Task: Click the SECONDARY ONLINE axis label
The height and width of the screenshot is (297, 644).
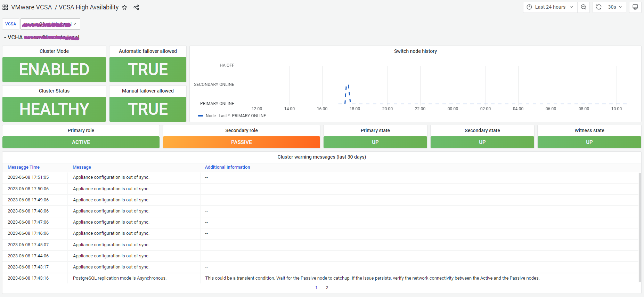Action: point(214,85)
